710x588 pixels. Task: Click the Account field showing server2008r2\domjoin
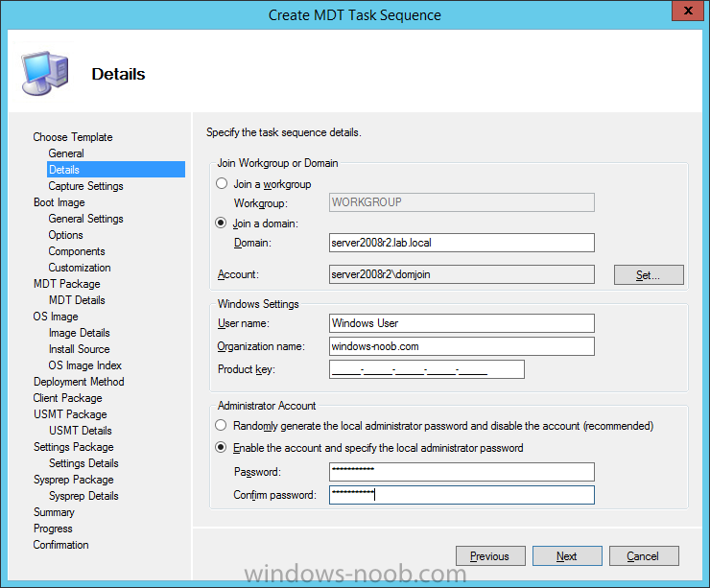pos(461,274)
